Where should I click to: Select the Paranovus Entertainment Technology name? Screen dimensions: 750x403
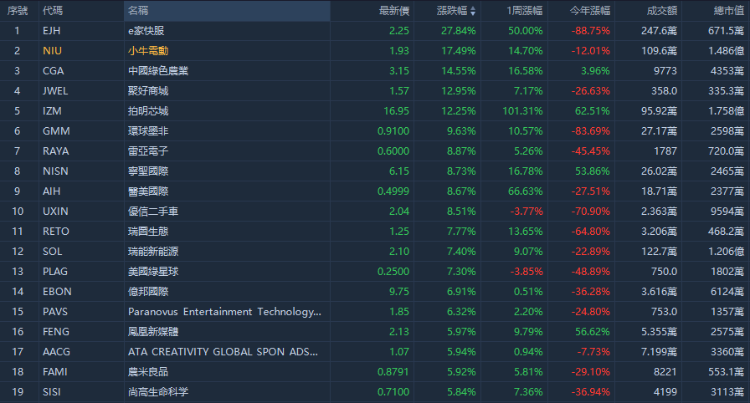tap(225, 312)
